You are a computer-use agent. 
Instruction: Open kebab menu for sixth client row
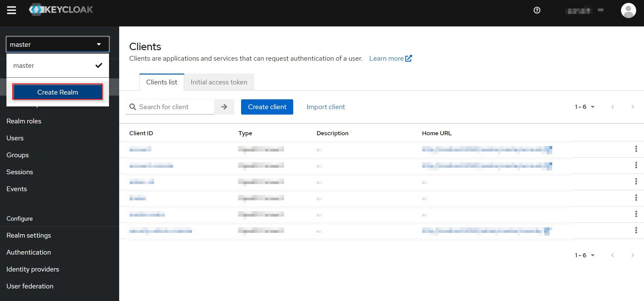coord(636,230)
